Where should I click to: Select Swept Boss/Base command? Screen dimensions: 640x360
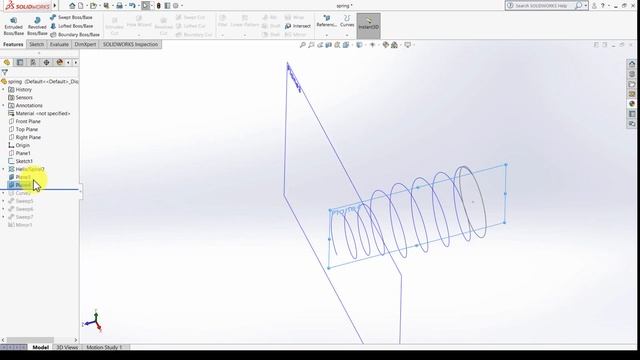pyautogui.click(x=71, y=18)
